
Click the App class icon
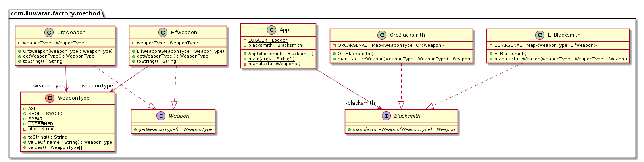point(272,29)
